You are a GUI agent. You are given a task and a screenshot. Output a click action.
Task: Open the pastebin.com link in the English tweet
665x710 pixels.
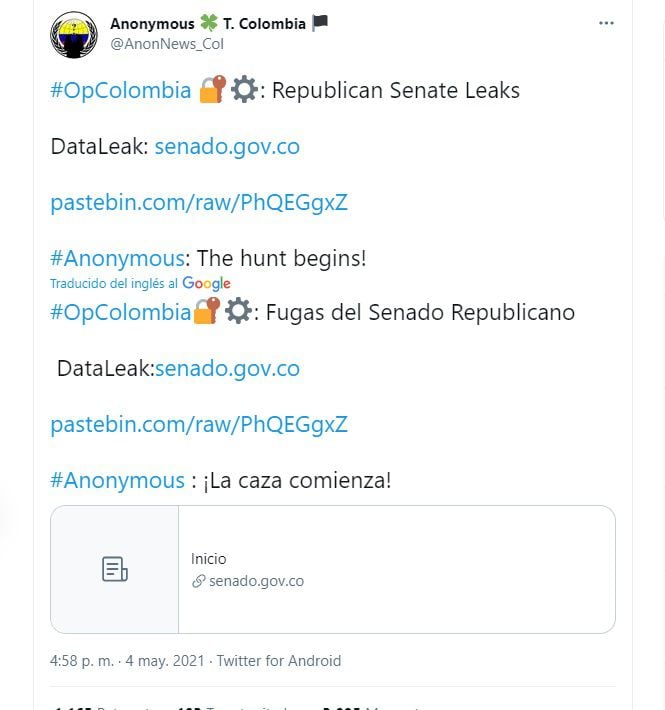(199, 202)
